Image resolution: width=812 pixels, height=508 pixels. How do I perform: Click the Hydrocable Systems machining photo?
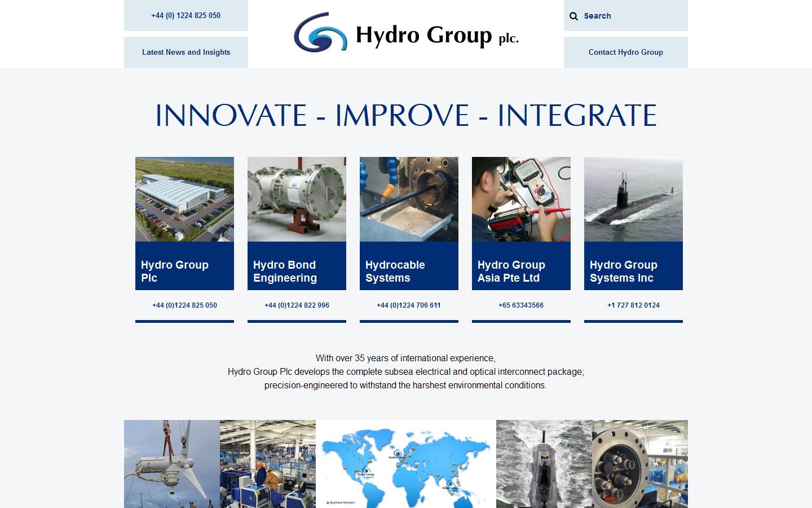[x=409, y=199]
